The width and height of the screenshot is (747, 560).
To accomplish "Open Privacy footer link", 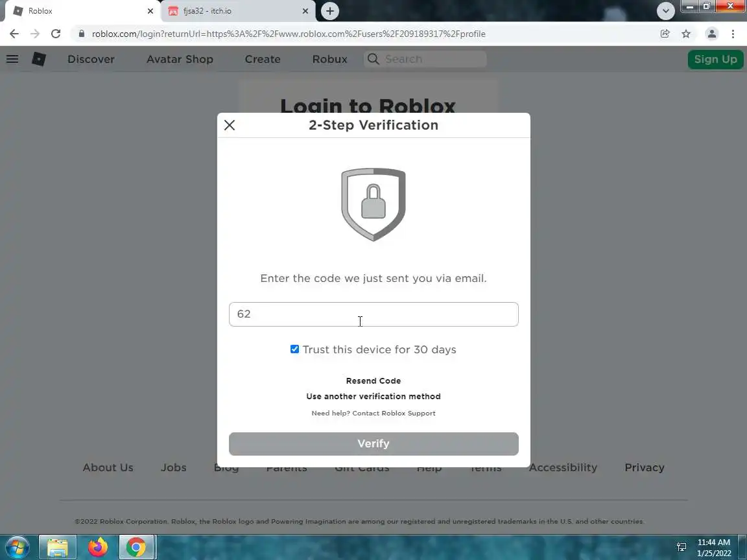I will (645, 467).
